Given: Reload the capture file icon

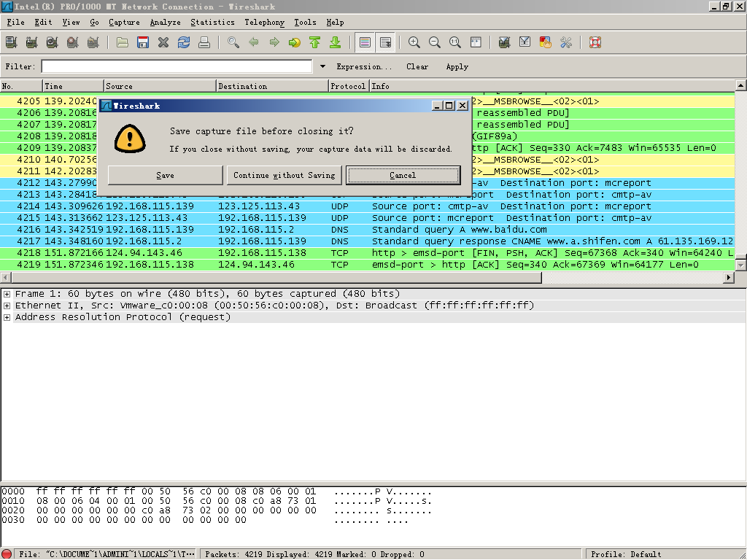Looking at the screenshot, I should pos(184,42).
